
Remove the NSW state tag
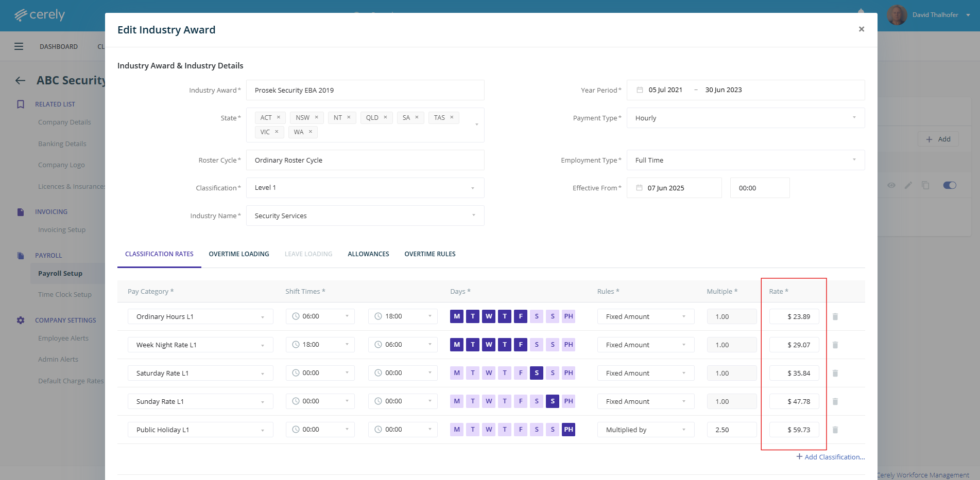point(317,117)
